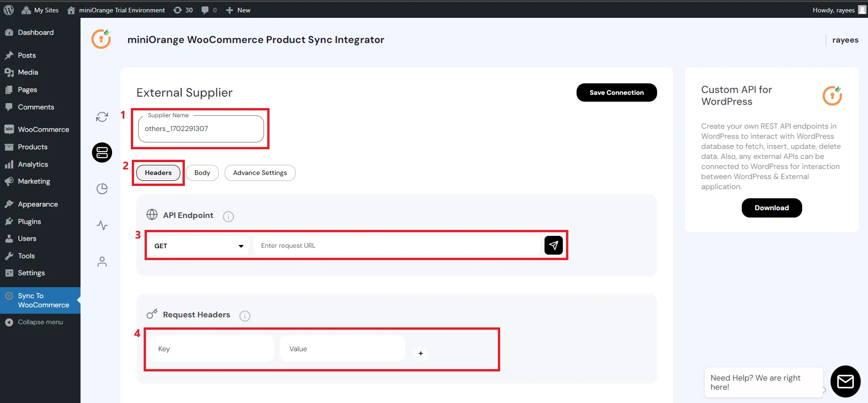Open Settings in sidebar
Screen dimensions: 868x403
(40, 273)
